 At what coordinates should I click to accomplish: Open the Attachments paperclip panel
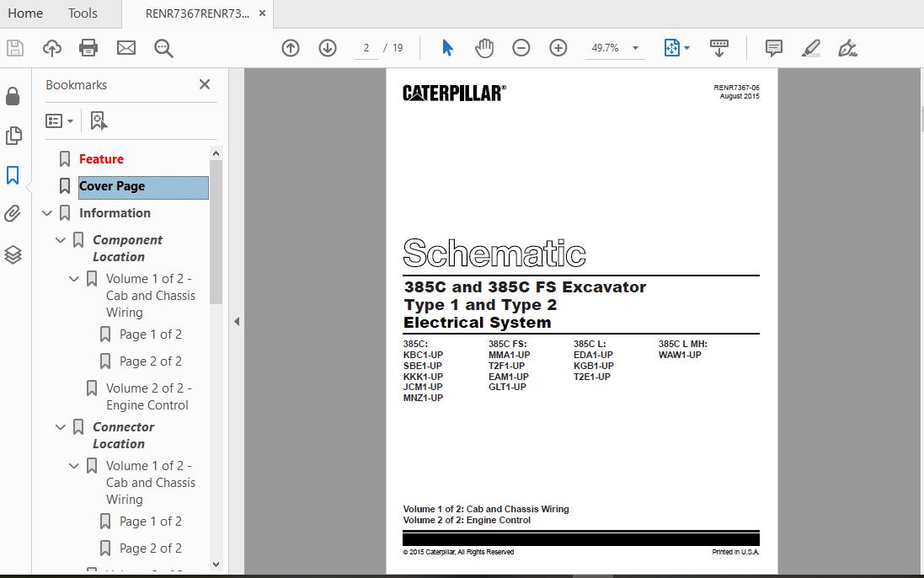click(13, 213)
